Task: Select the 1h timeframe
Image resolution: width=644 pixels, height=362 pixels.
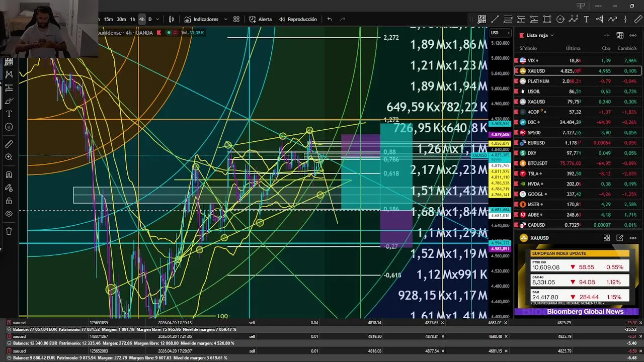Action: point(133,19)
